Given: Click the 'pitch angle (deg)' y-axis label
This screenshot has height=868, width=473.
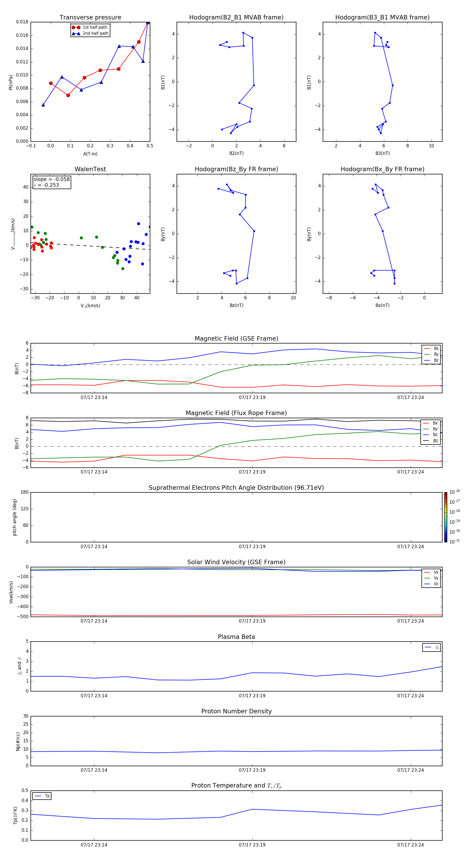Looking at the screenshot, I should click(x=14, y=517).
